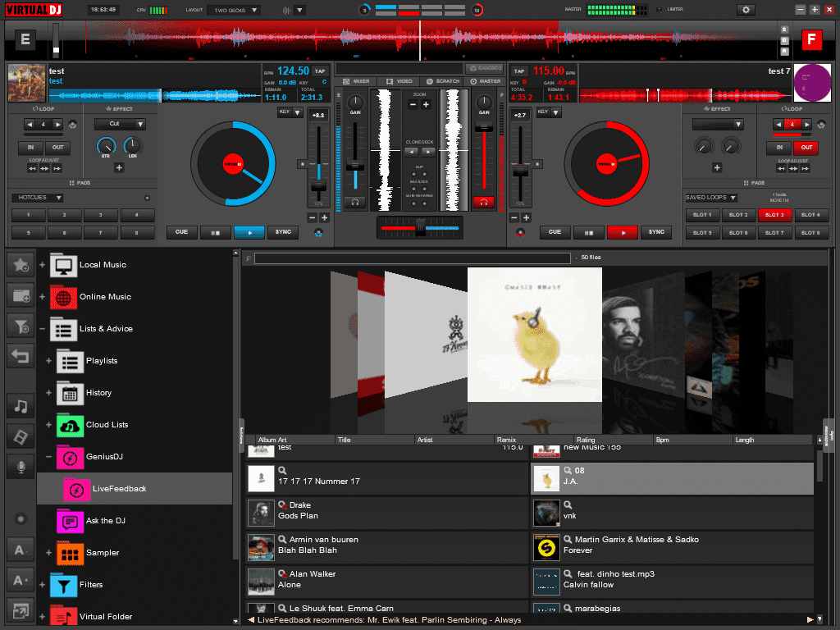The image size is (840, 630).
Task: Select hotcue pad 1
Action: click(x=29, y=215)
